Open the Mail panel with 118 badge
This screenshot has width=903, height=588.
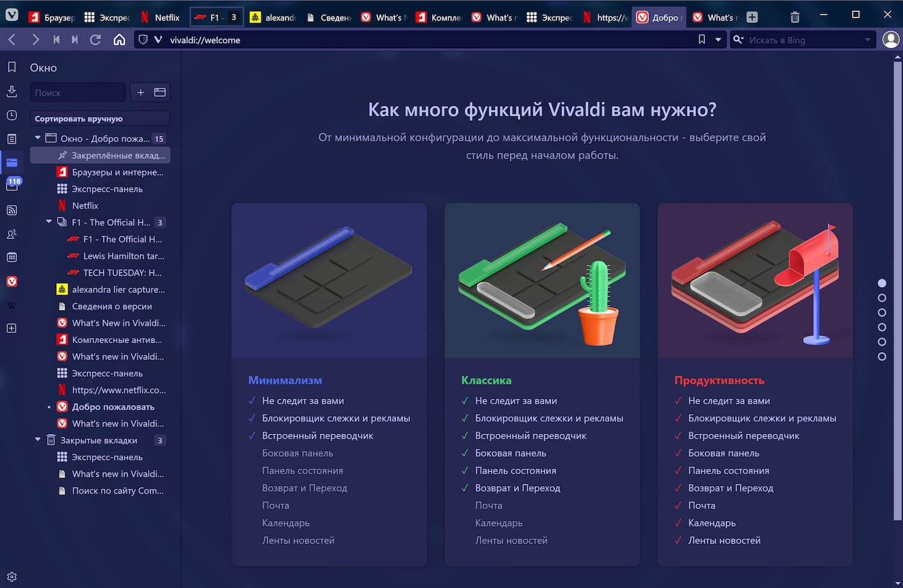coord(11,185)
